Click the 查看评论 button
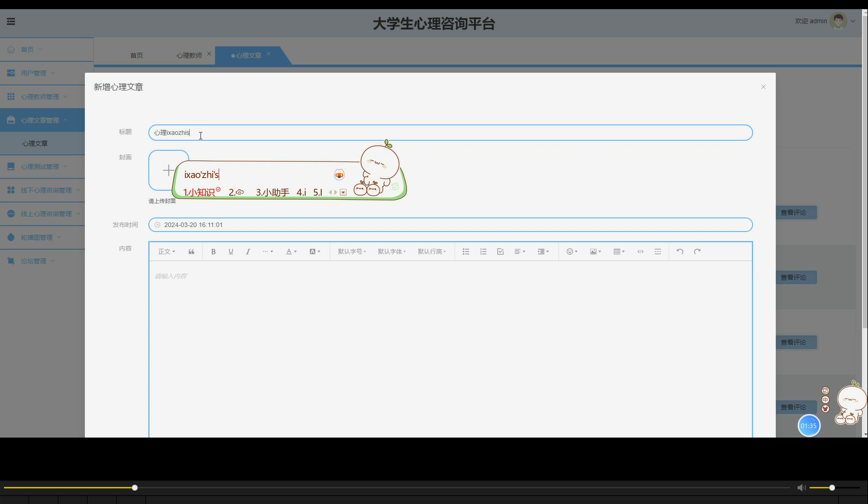 [x=795, y=212]
